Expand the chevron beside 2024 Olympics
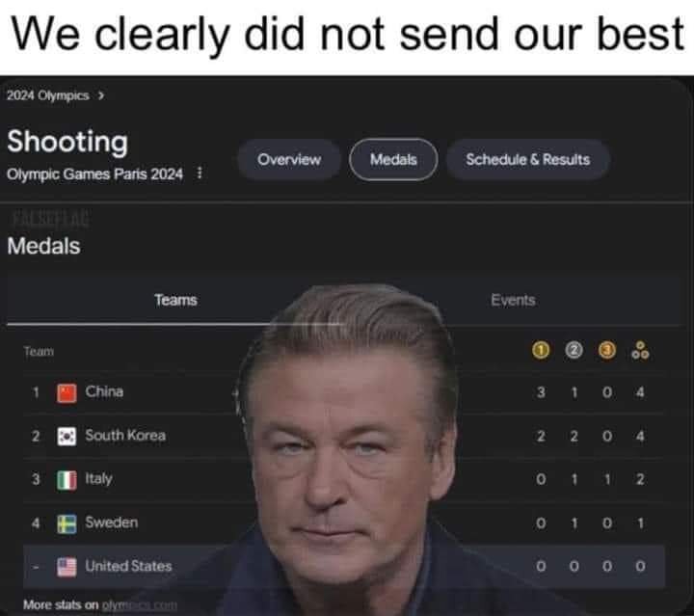694x616 pixels. coord(101,95)
